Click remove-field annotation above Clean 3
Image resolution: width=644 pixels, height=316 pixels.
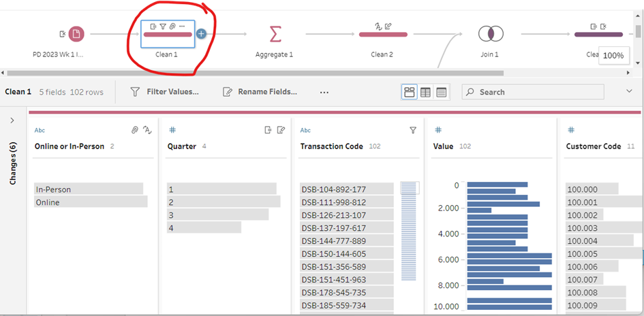tap(603, 27)
